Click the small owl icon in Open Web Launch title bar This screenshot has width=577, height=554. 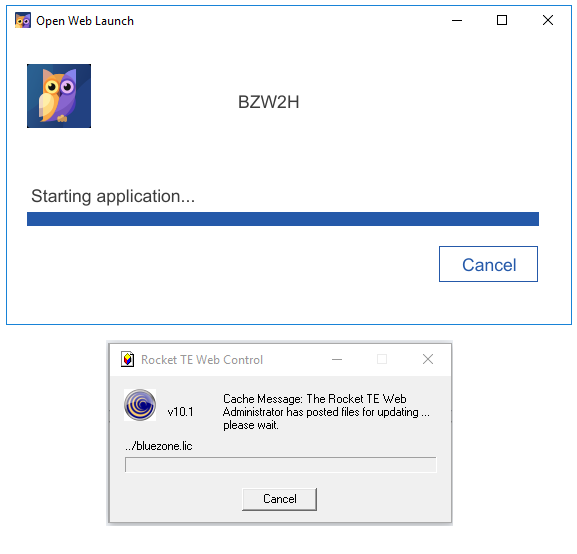pos(23,20)
